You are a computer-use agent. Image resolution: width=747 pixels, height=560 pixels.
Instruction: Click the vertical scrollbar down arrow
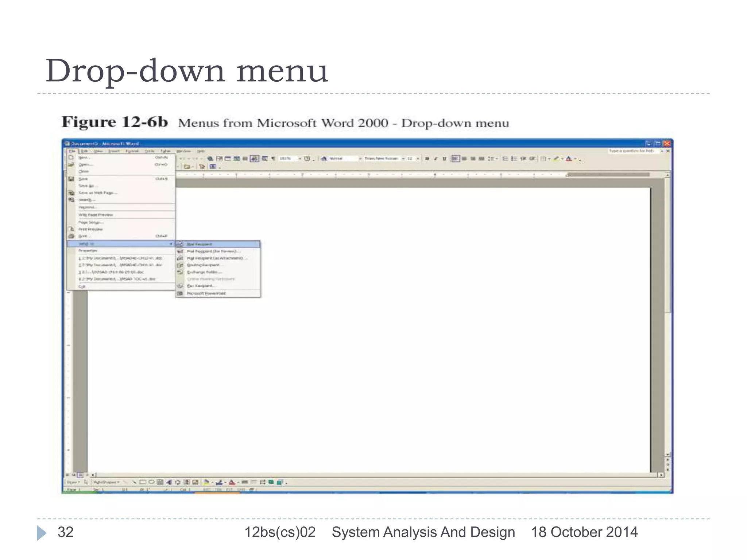pyautogui.click(x=667, y=455)
